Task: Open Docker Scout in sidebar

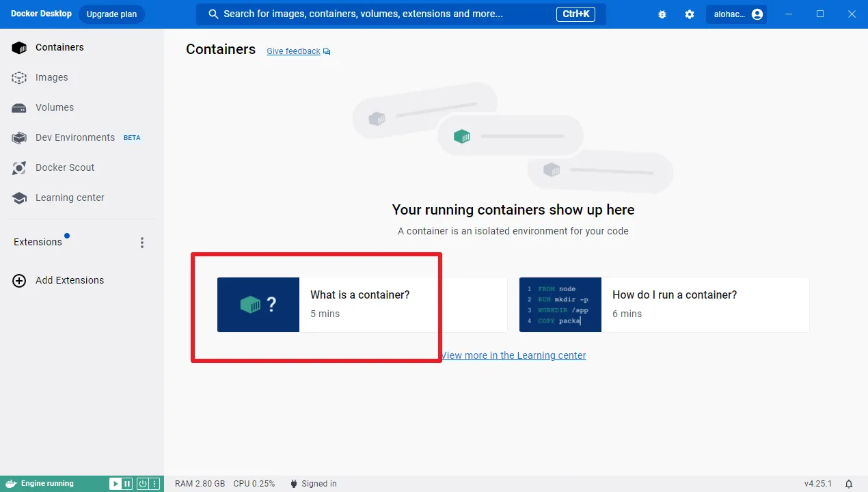Action: point(82,167)
